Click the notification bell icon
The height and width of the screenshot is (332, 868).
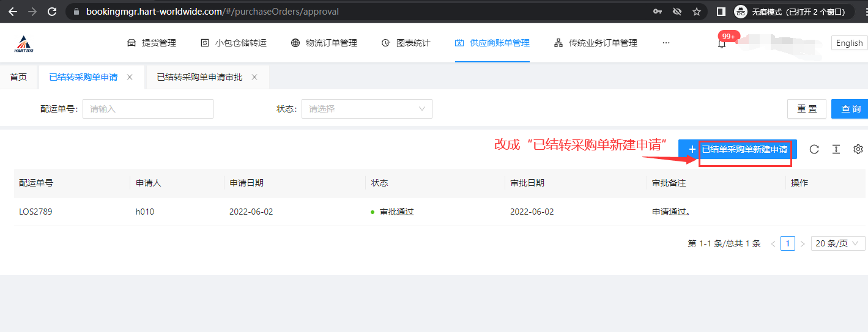(x=722, y=43)
